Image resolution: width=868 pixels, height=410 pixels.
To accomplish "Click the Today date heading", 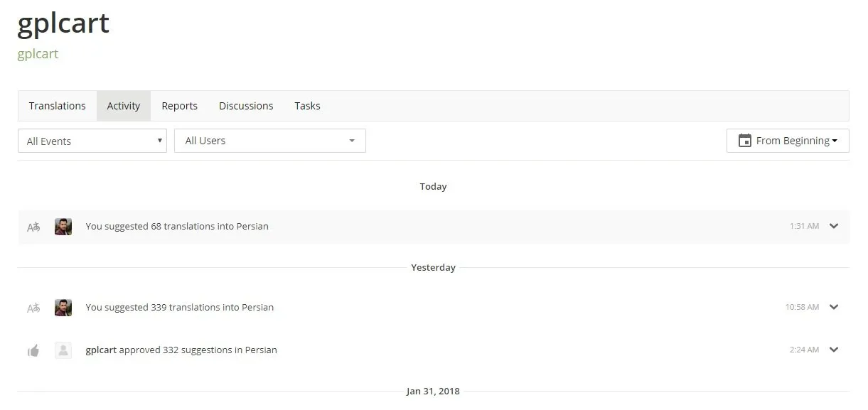I will pos(433,187).
